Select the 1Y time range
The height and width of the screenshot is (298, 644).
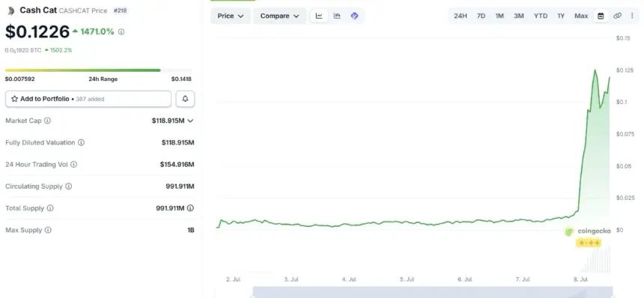(x=561, y=16)
